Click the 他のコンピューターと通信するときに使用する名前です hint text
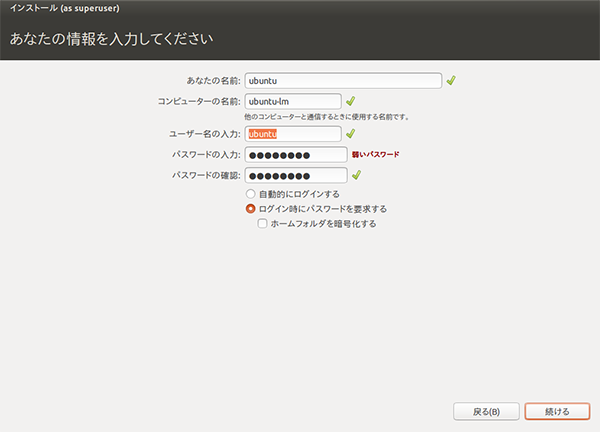 click(327, 117)
